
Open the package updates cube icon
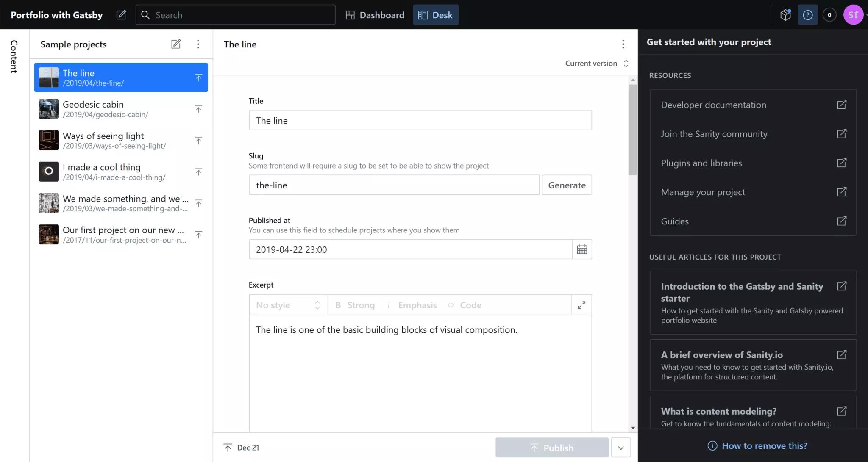click(785, 15)
